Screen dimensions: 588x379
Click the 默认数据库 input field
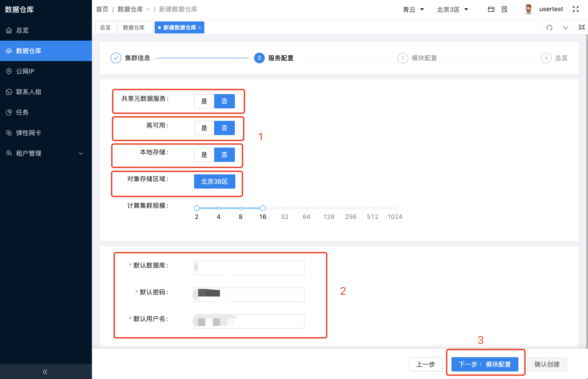click(x=249, y=268)
